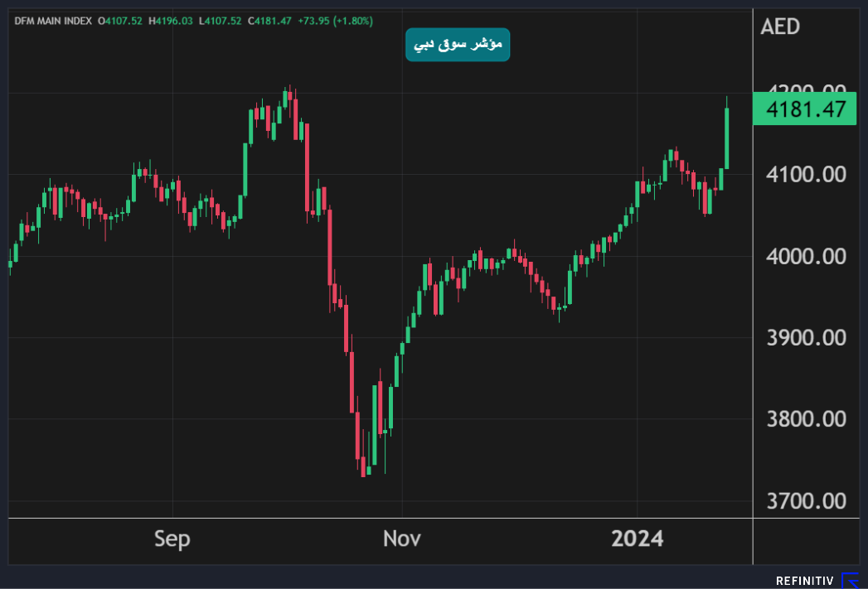Click the Sep label on time axis

[x=172, y=539]
